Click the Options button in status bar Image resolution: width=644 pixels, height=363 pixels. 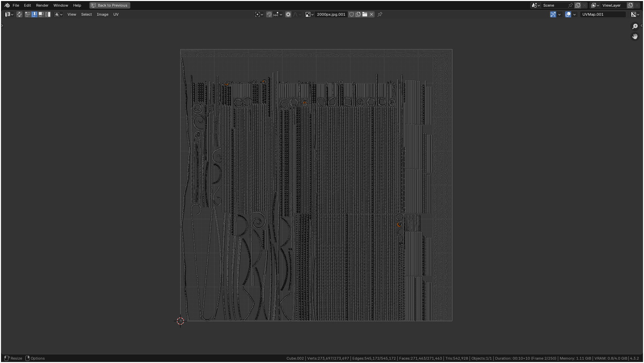coord(35,358)
